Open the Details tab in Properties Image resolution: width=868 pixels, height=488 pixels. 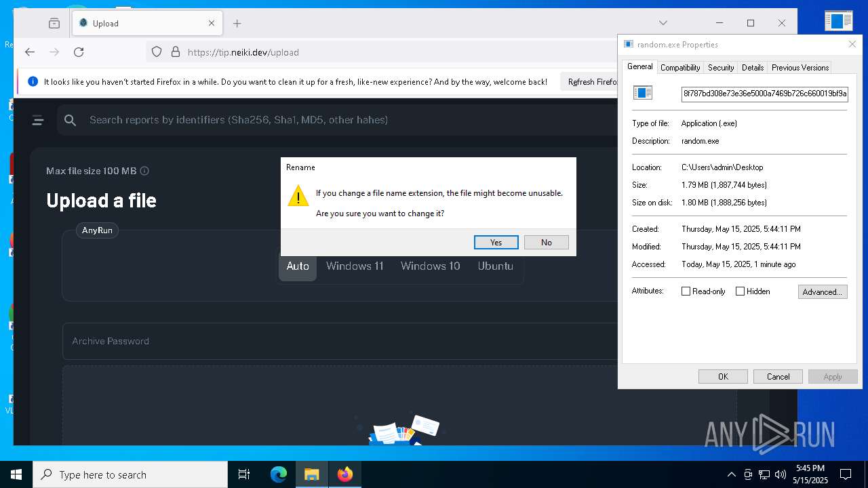coord(753,68)
